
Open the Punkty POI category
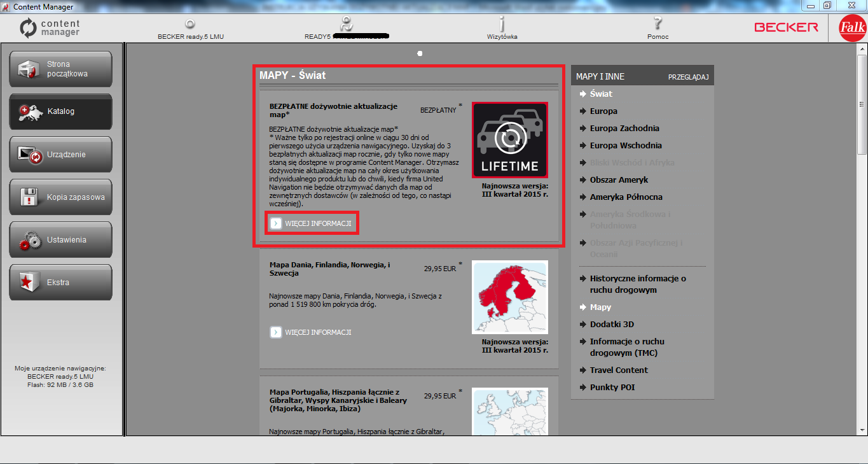[x=612, y=387]
